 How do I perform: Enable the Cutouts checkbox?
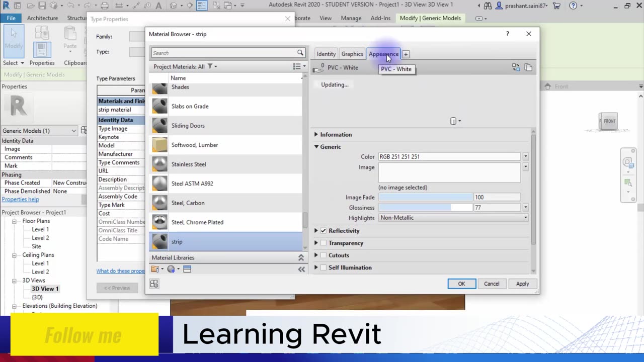click(x=323, y=255)
